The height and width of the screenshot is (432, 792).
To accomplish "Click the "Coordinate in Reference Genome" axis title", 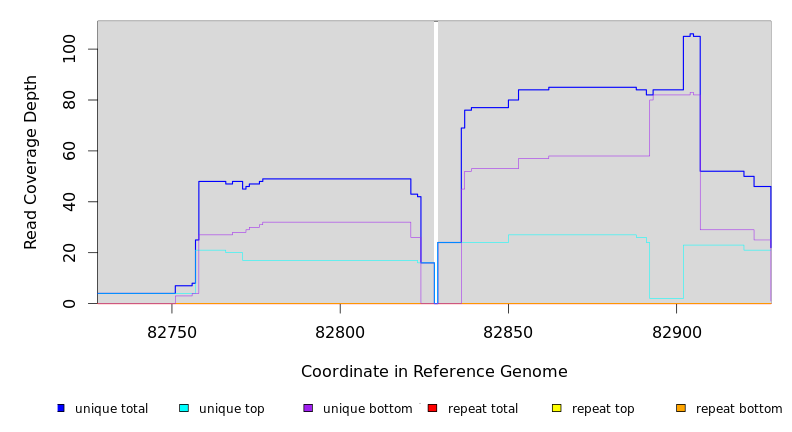I will tap(434, 372).
